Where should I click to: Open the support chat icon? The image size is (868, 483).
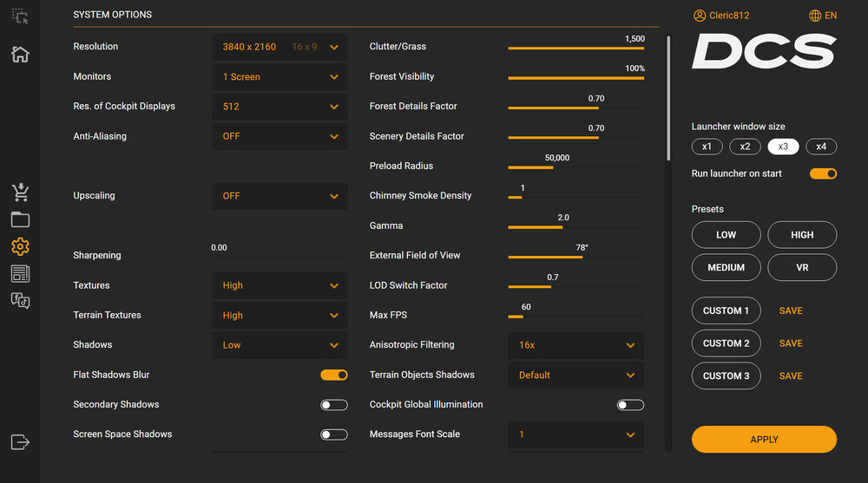(20, 301)
